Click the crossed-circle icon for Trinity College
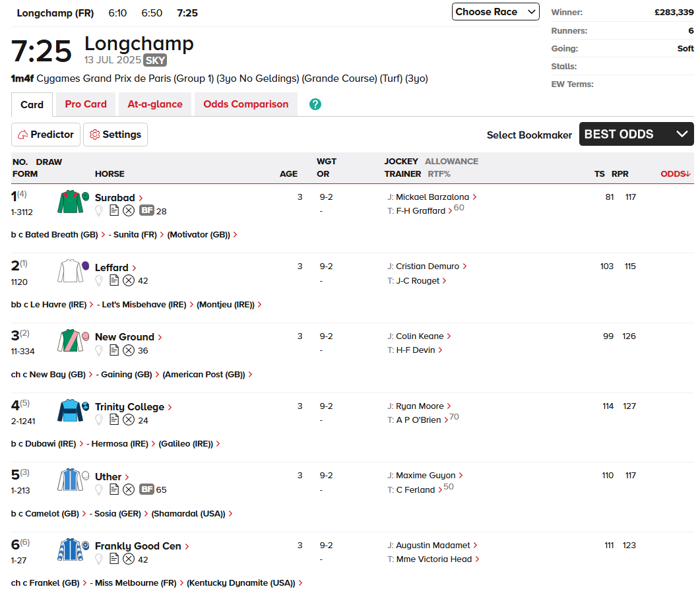Image resolution: width=700 pixels, height=595 pixels. [x=129, y=420]
